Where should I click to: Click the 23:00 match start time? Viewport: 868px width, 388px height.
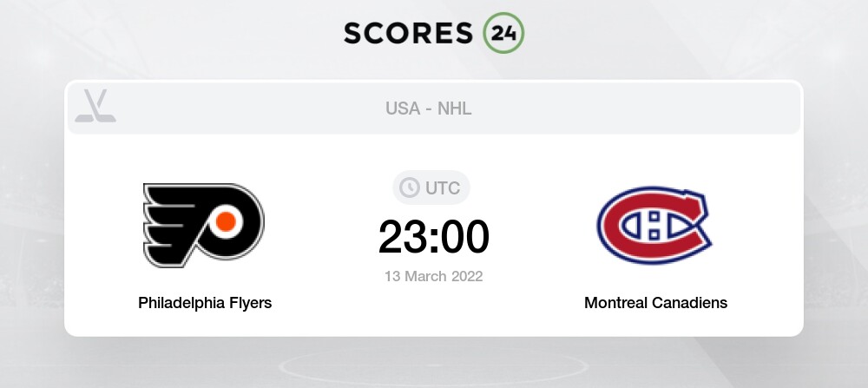pos(433,236)
